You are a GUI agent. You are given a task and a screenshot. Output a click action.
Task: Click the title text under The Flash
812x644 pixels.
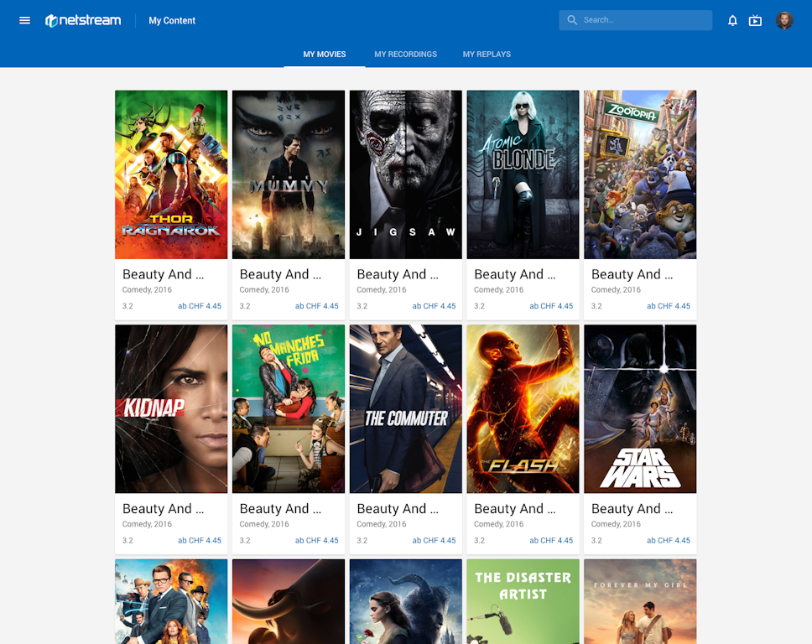coord(515,509)
